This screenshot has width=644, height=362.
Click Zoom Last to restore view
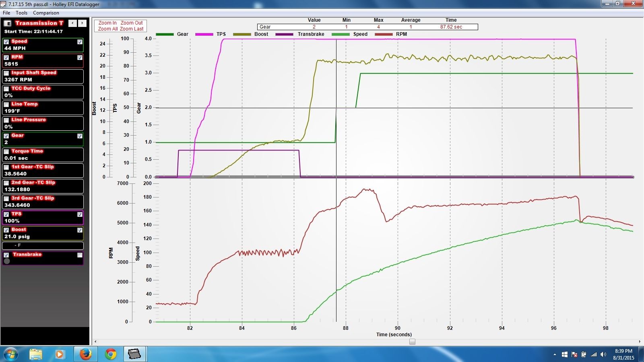(132, 29)
